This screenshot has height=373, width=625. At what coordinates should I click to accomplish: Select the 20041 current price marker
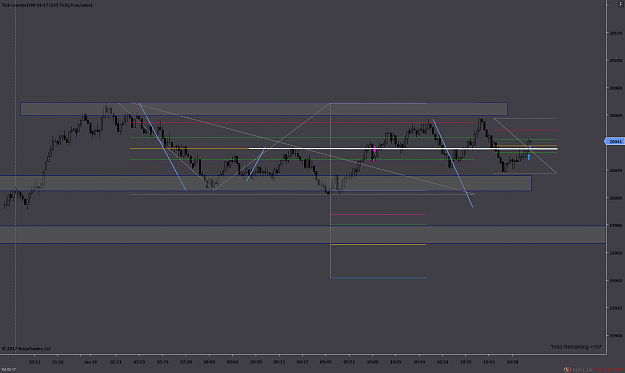(614, 141)
